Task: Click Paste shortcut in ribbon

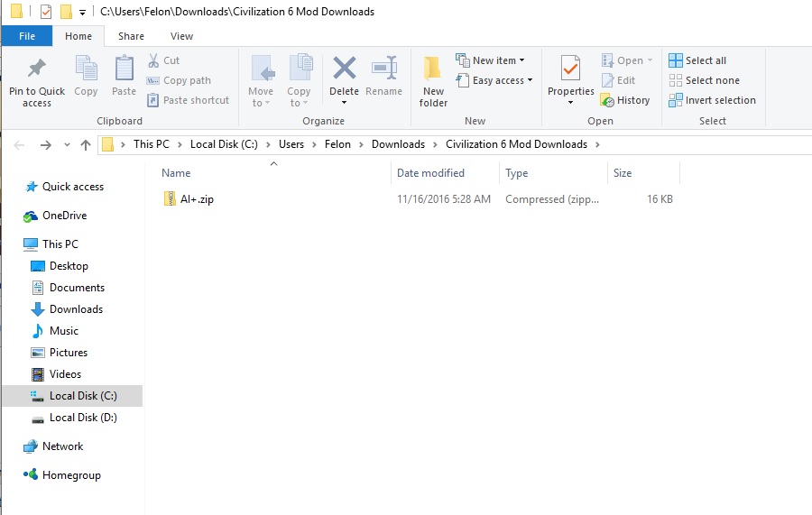Action: pos(189,100)
